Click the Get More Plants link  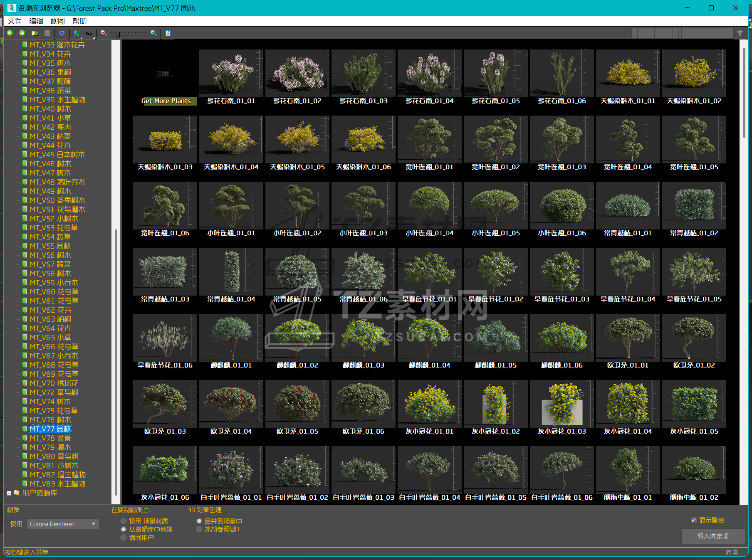click(166, 101)
